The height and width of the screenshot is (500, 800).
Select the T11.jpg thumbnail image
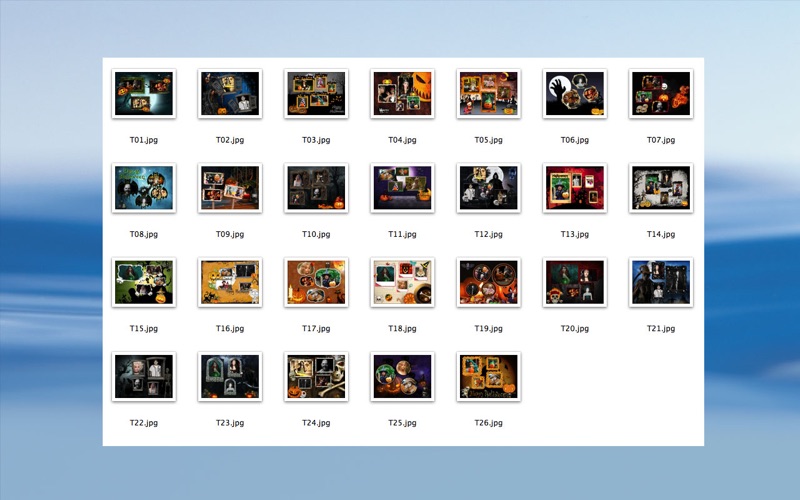pyautogui.click(x=403, y=188)
